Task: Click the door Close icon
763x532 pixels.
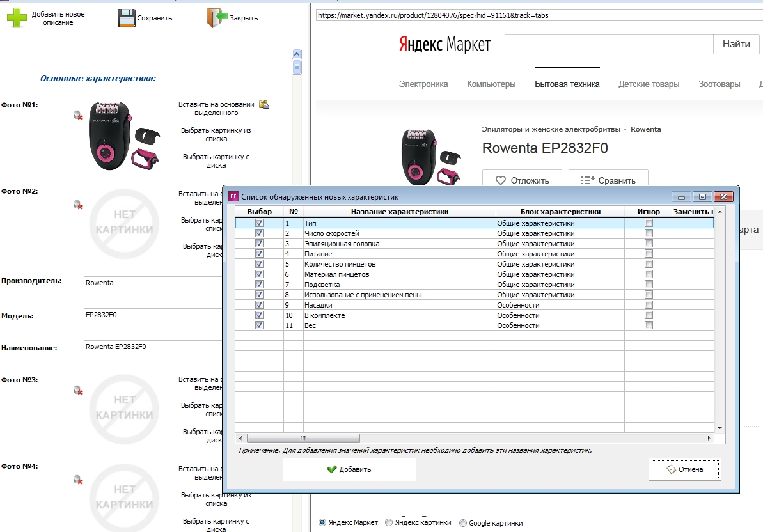Action: (x=217, y=17)
